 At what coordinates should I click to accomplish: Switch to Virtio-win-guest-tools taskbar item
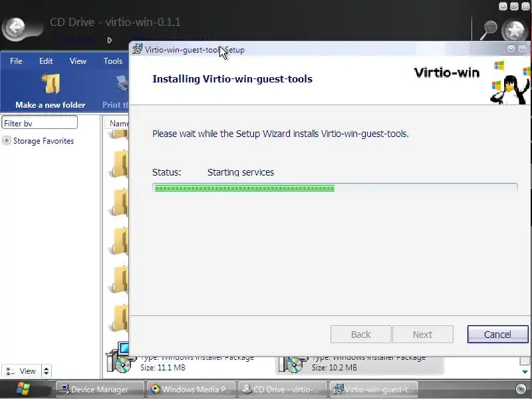click(x=374, y=390)
